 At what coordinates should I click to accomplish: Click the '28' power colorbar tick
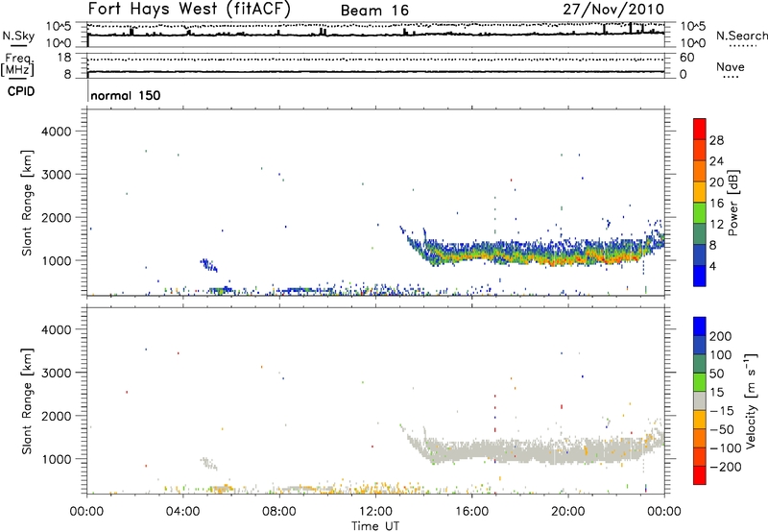pos(716,140)
